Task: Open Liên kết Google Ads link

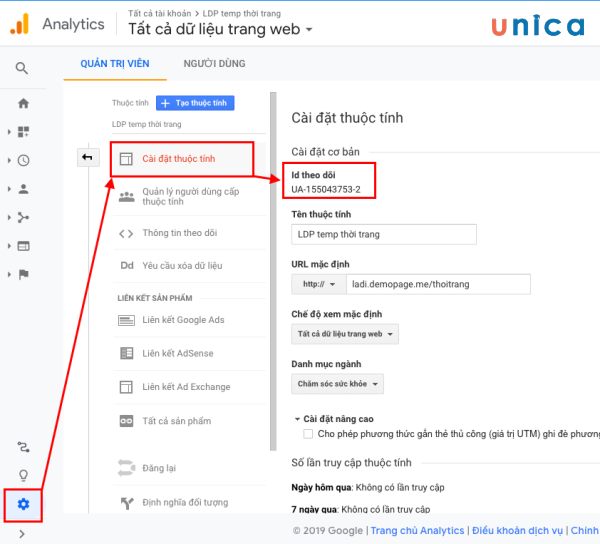Action: [x=183, y=320]
